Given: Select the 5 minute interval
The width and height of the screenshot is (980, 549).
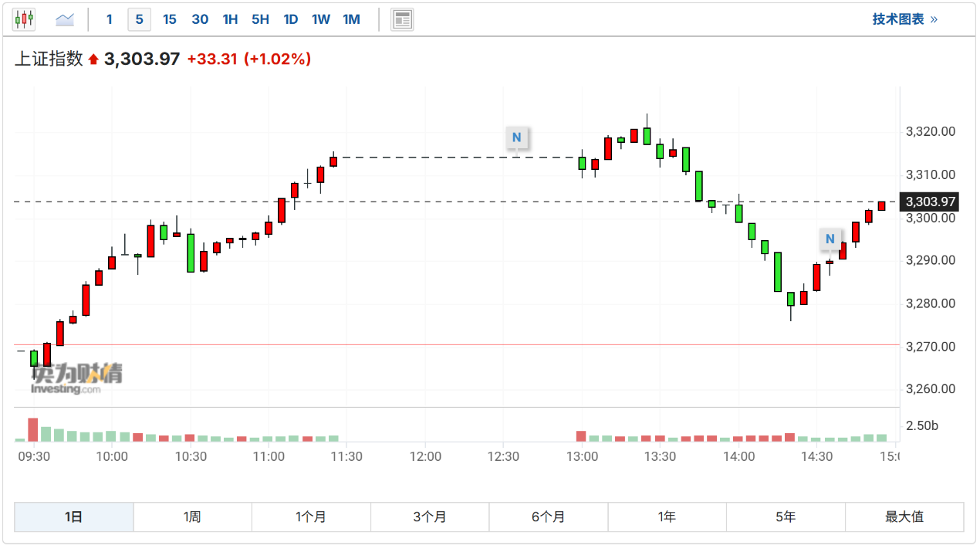Looking at the screenshot, I should [x=139, y=19].
